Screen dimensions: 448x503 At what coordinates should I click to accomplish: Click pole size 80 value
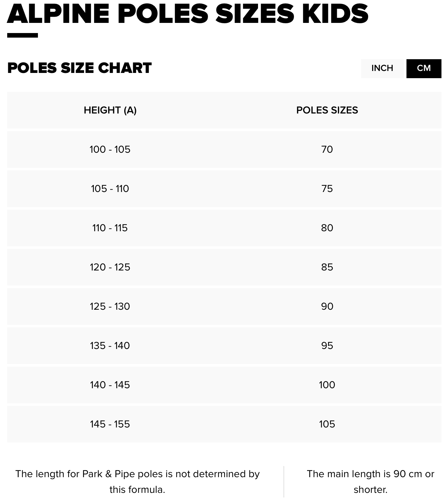[327, 228]
